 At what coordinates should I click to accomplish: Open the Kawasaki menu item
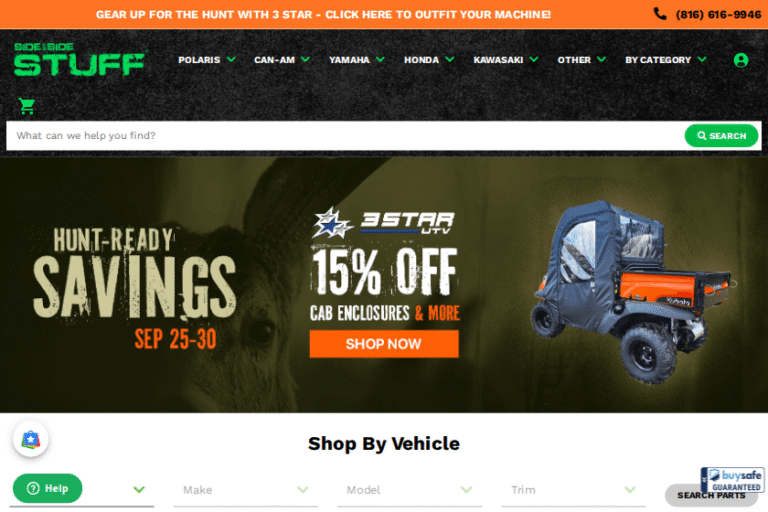click(x=506, y=60)
